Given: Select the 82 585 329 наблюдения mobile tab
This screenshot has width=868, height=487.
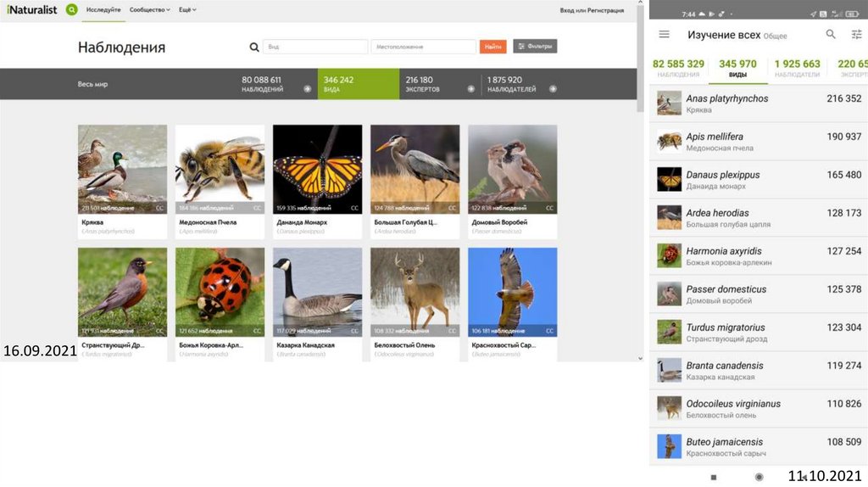Looking at the screenshot, I should pos(678,68).
